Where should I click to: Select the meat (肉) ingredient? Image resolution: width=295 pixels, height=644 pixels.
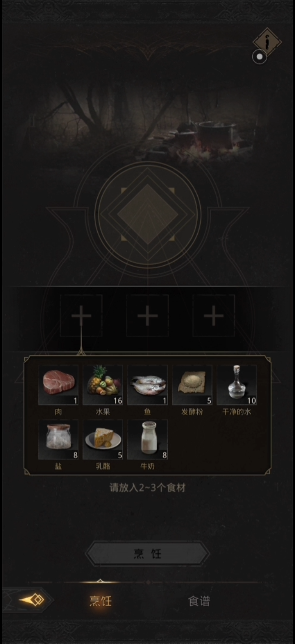(x=58, y=385)
